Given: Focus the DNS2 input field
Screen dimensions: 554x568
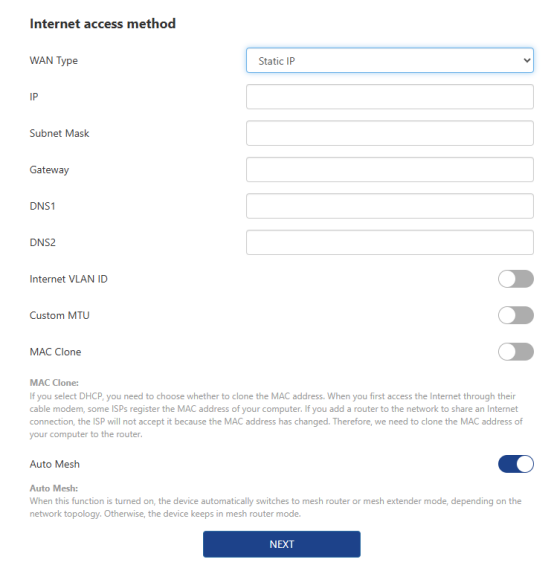Looking at the screenshot, I should coord(390,242).
